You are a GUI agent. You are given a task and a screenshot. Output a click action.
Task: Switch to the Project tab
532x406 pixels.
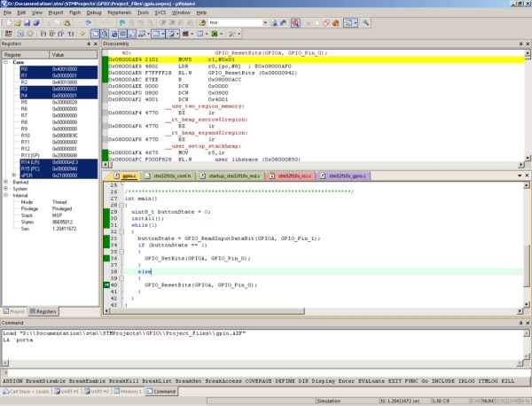click(x=14, y=311)
